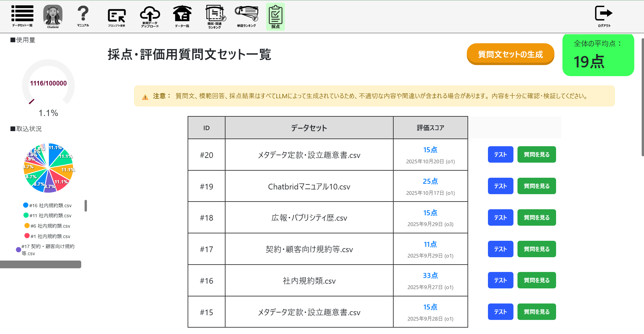Click the page's vertical scrollbar thumb
This screenshot has height=334, width=644.
(x=642, y=97)
